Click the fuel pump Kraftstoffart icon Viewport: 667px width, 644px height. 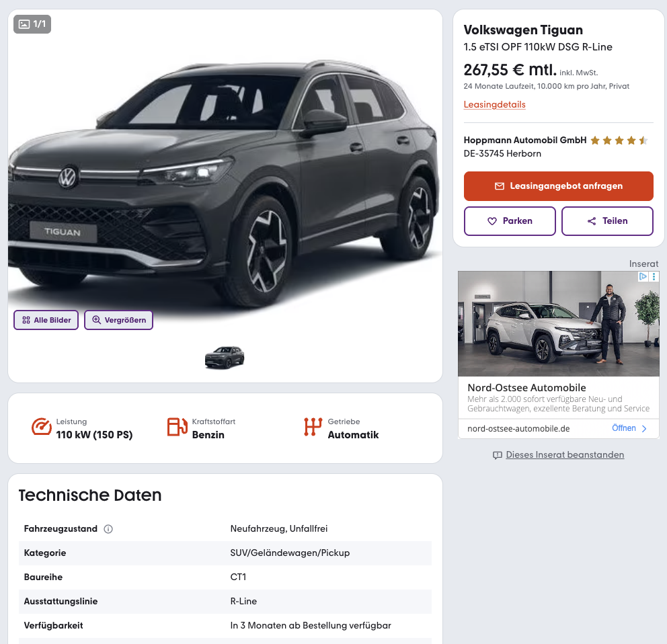click(x=177, y=427)
